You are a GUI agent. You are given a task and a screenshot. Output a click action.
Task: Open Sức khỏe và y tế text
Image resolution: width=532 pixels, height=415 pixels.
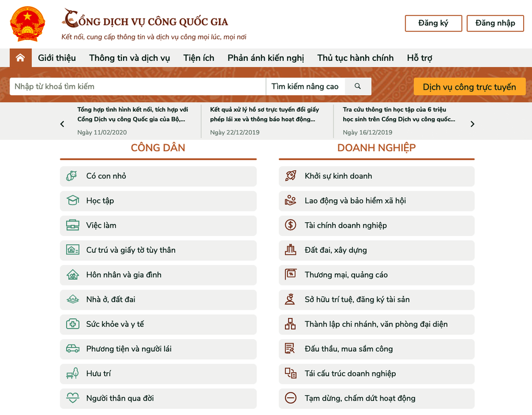115,324
